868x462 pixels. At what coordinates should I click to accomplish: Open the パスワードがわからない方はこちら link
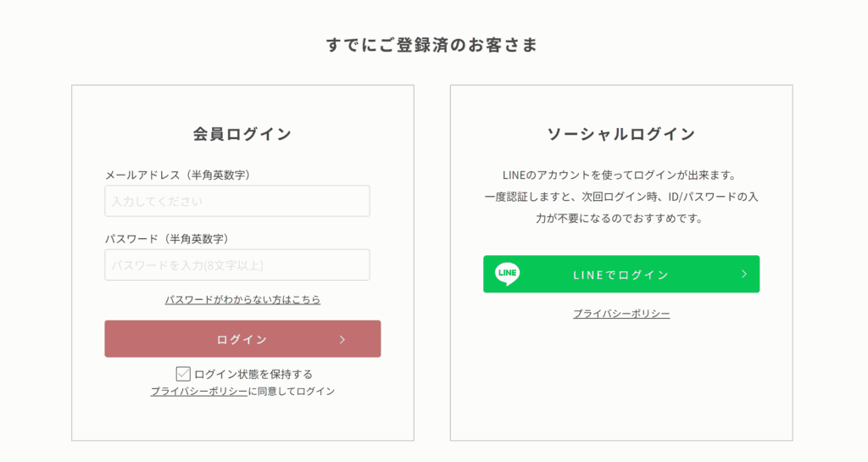[x=242, y=299]
